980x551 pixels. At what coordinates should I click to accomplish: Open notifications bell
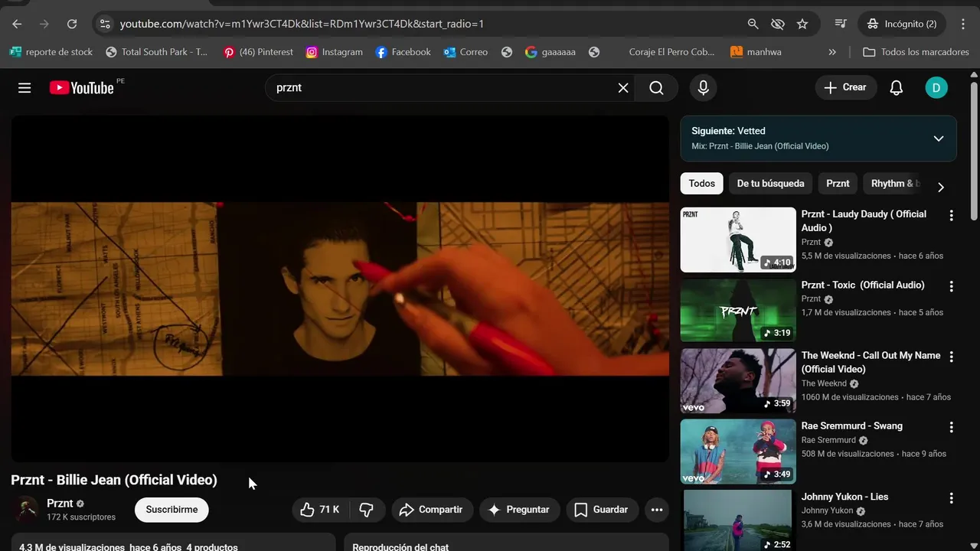point(896,88)
